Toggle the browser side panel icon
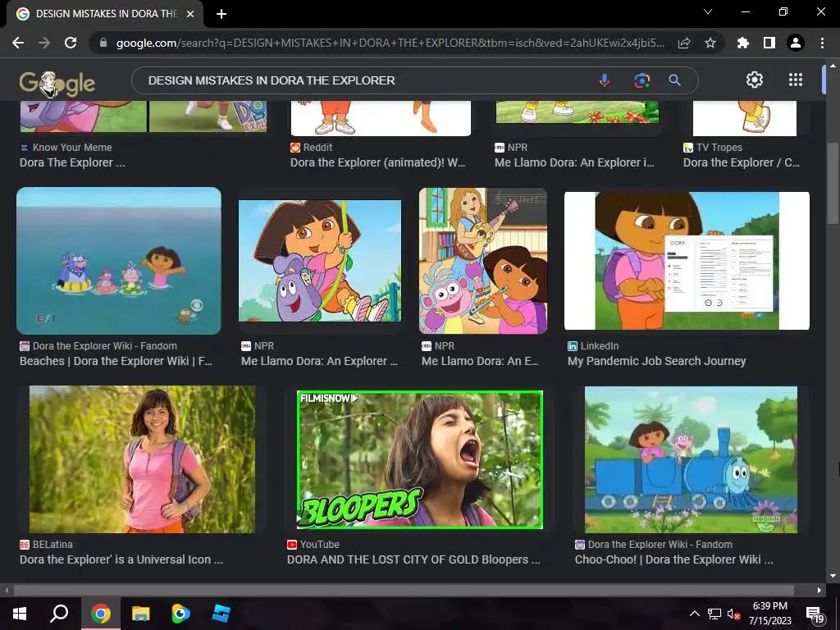This screenshot has width=840, height=630. [x=769, y=43]
